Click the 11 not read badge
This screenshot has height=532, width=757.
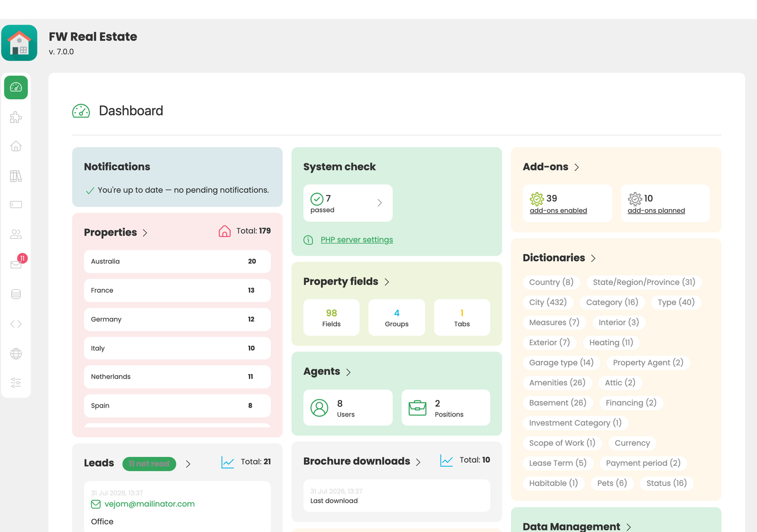pos(149,464)
